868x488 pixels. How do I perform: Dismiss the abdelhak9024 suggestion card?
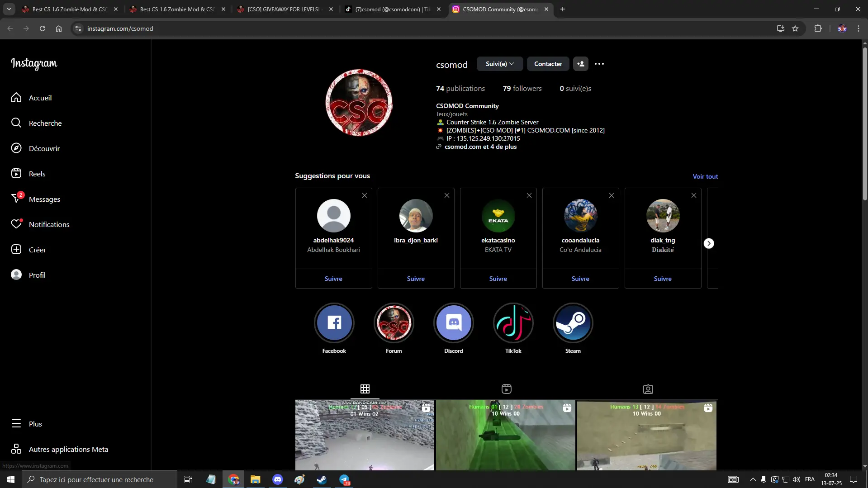365,195
